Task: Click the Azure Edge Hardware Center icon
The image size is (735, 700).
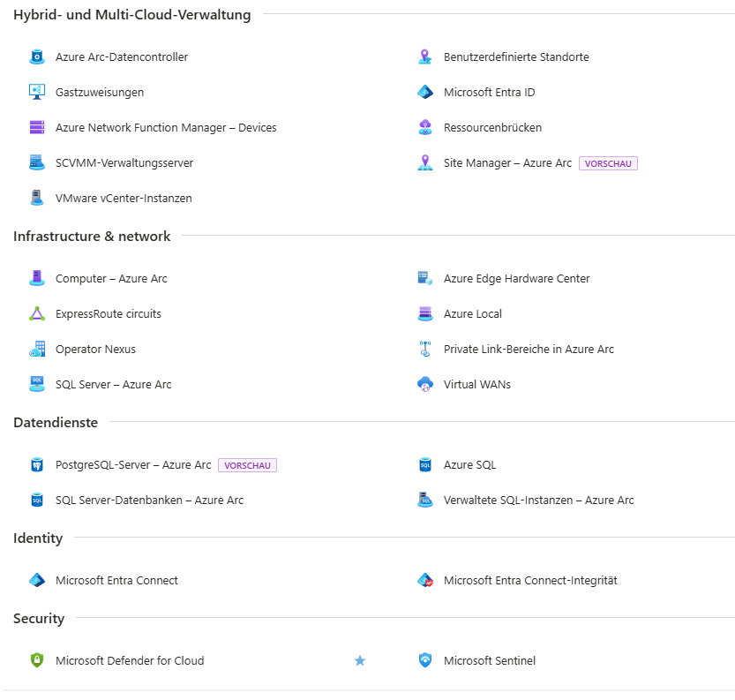Action: 425,278
